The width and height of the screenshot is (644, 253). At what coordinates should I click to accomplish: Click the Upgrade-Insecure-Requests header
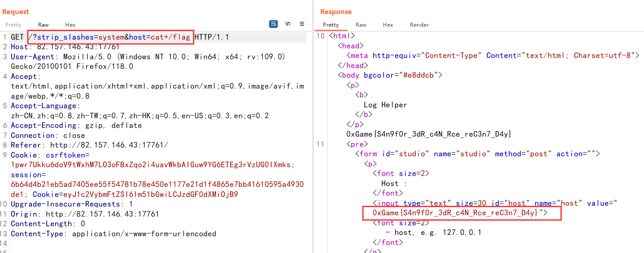(x=72, y=204)
